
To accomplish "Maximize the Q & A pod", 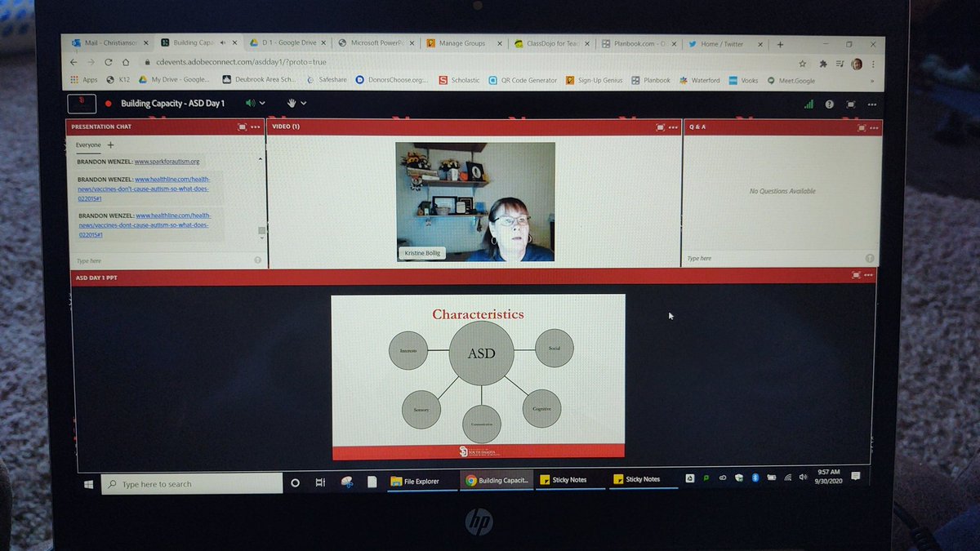I will click(x=860, y=127).
